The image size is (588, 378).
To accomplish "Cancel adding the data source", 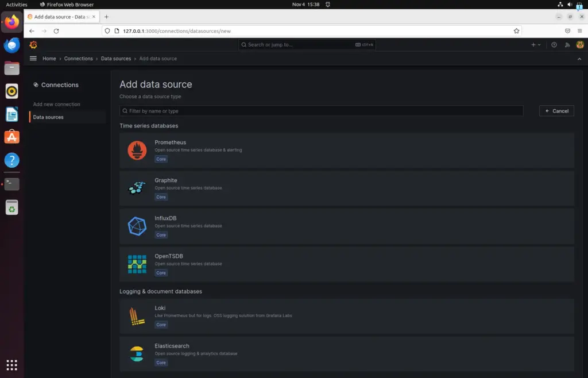I will pos(556,111).
